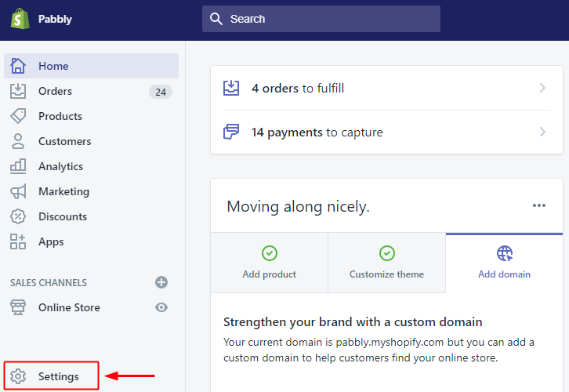Expand the 4 orders to fulfill chevron
The height and width of the screenshot is (392, 569).
pyautogui.click(x=542, y=88)
